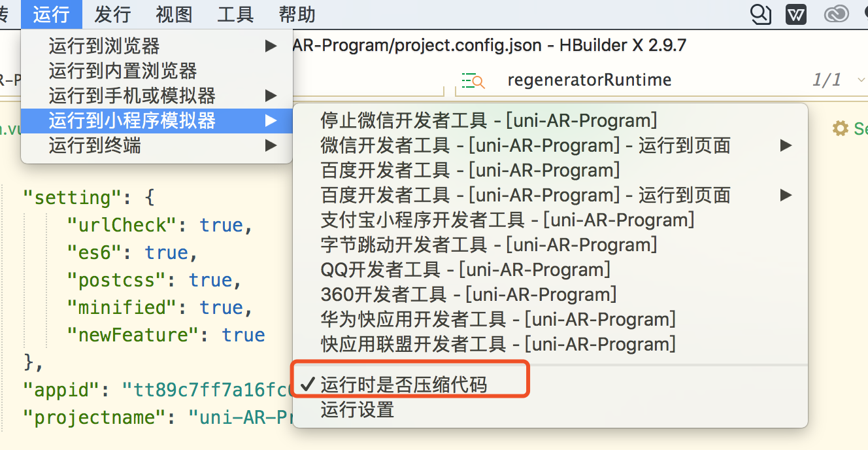
Task: Select 运行到浏览器 menu entry
Action: point(157,46)
